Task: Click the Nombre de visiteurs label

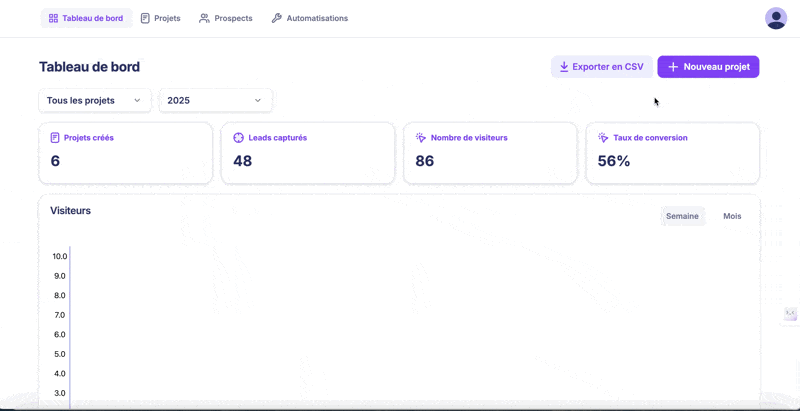Action: coord(469,138)
